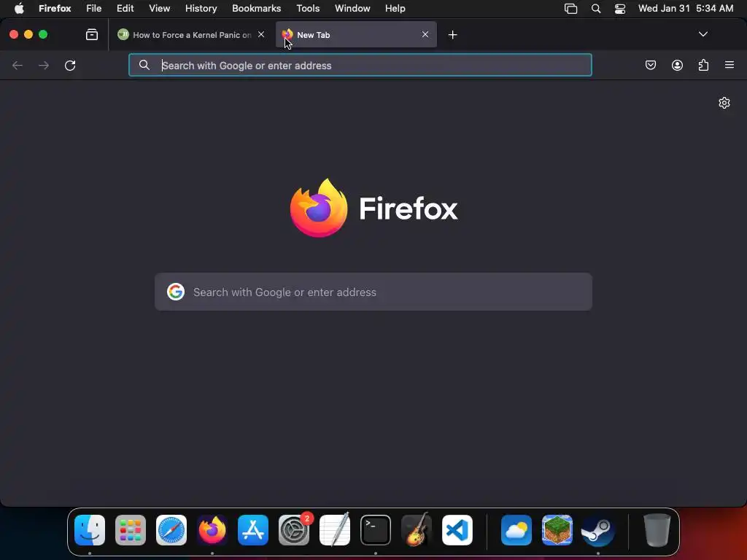Image resolution: width=747 pixels, height=560 pixels.
Task: Open Launchpad from the Dock
Action: pos(131,530)
